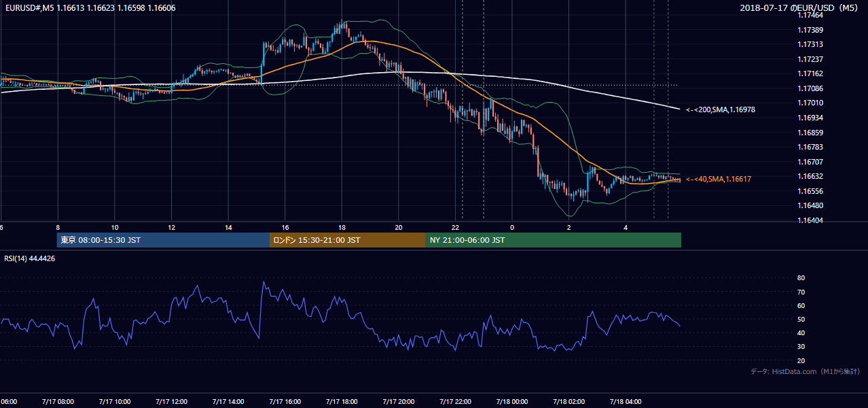Click bottom axis label 7/17 18:00
The image size is (868, 408).
(x=341, y=401)
